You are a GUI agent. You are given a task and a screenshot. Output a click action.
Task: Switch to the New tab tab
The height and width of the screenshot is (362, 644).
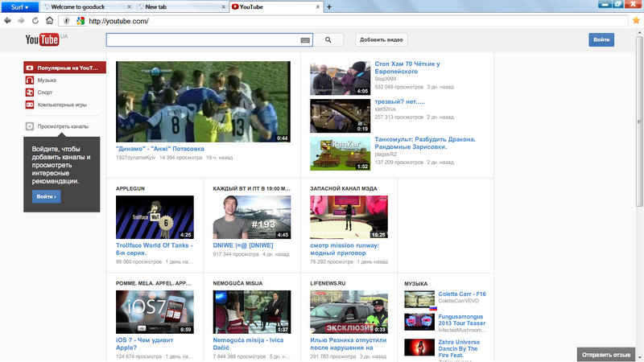pos(182,7)
